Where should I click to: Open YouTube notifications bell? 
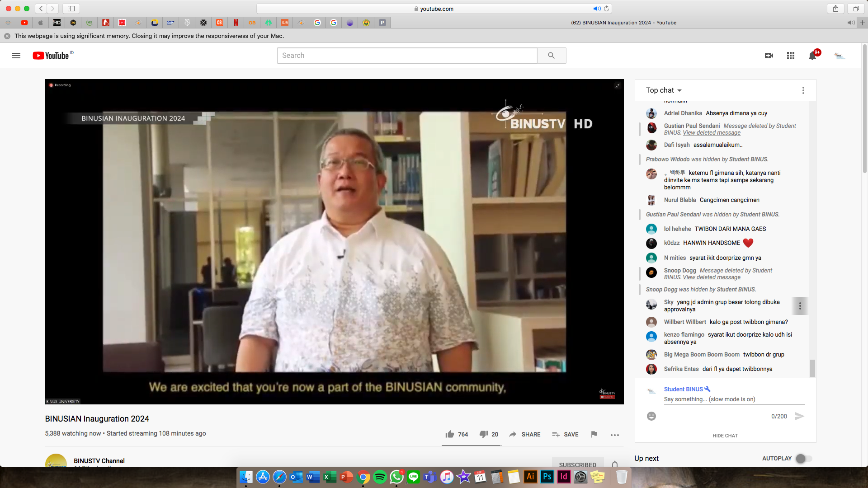(x=812, y=56)
